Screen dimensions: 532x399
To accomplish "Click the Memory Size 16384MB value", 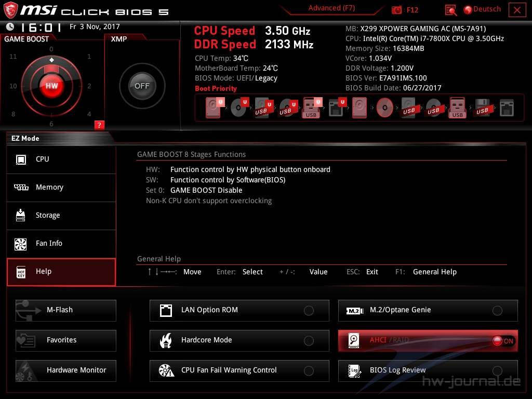I will [408, 48].
